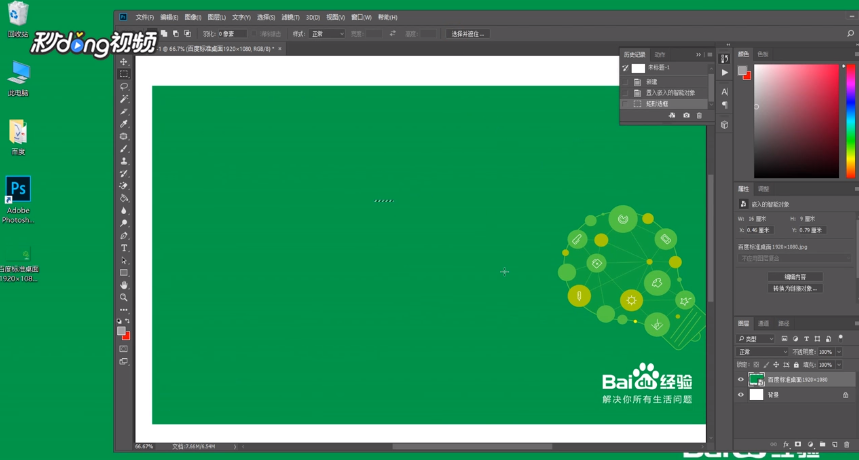859x460 pixels.
Task: Select the Brush tool
Action: pos(124,148)
